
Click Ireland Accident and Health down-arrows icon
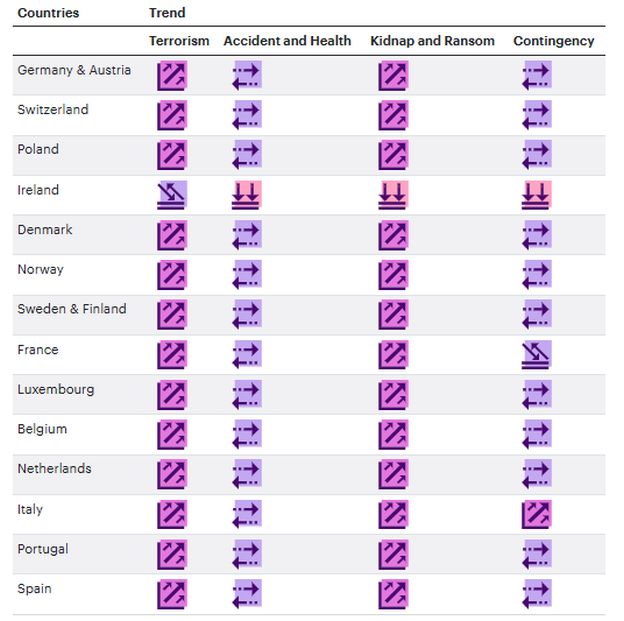click(x=246, y=195)
